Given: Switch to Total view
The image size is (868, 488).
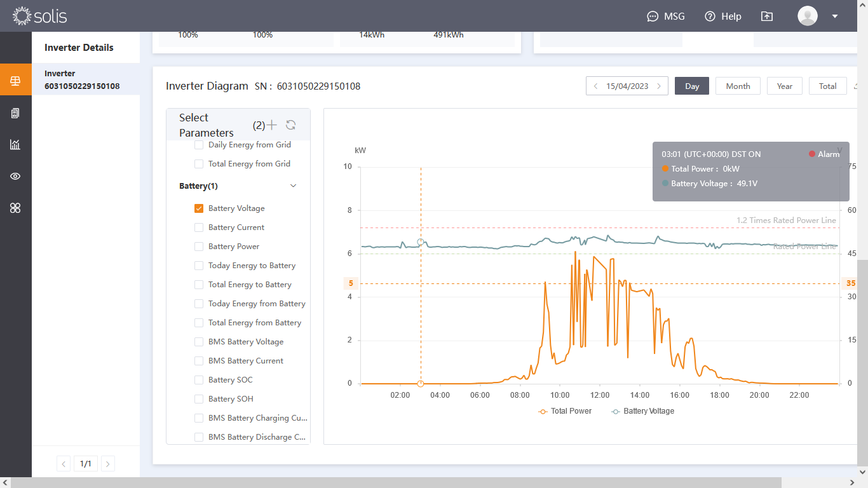Looking at the screenshot, I should pyautogui.click(x=828, y=86).
